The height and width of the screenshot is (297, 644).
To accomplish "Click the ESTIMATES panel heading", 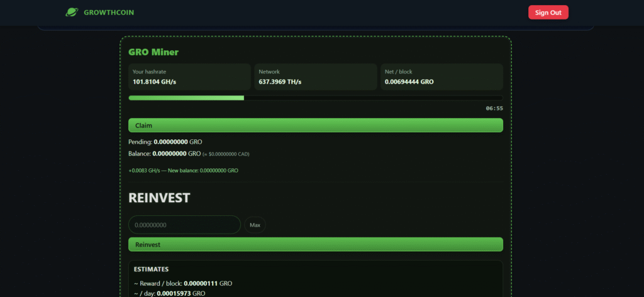I will click(151, 269).
